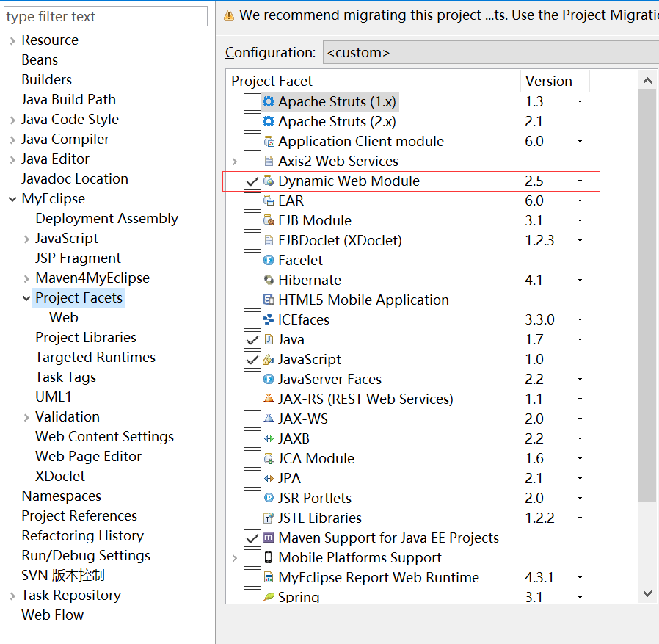Expand the Axis2 Web Services facet
The height and width of the screenshot is (644, 659).
pyautogui.click(x=234, y=162)
